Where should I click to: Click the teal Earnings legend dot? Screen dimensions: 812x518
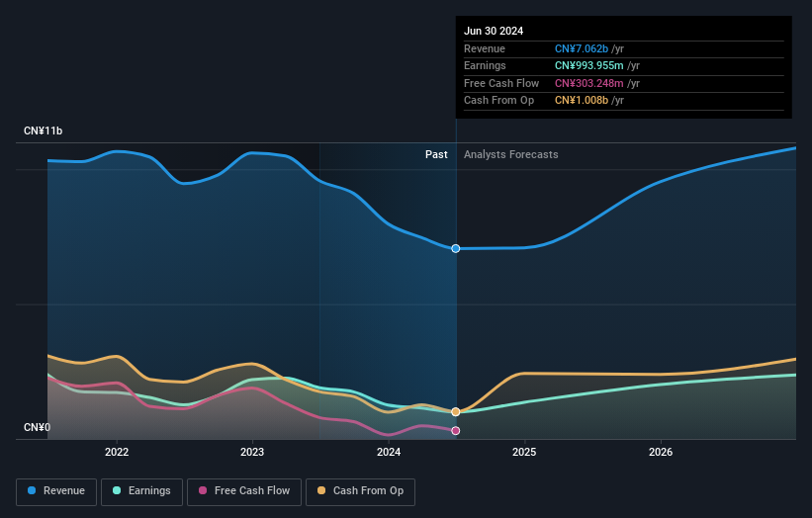pos(117,490)
